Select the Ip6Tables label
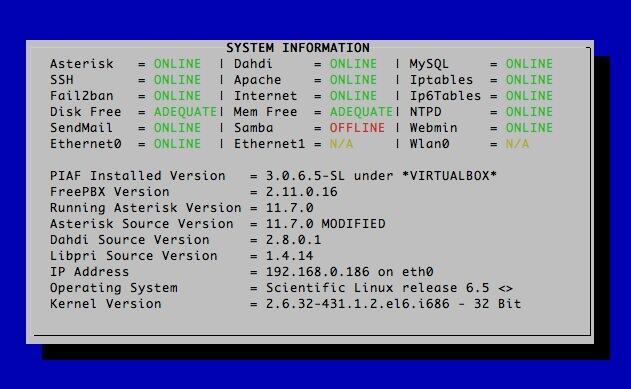 pos(445,96)
